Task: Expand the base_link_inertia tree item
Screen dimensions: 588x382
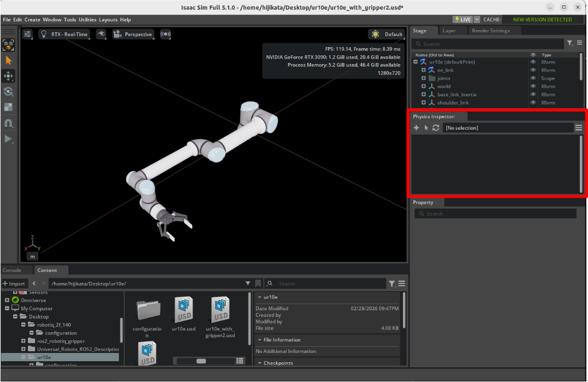Action: click(423, 94)
